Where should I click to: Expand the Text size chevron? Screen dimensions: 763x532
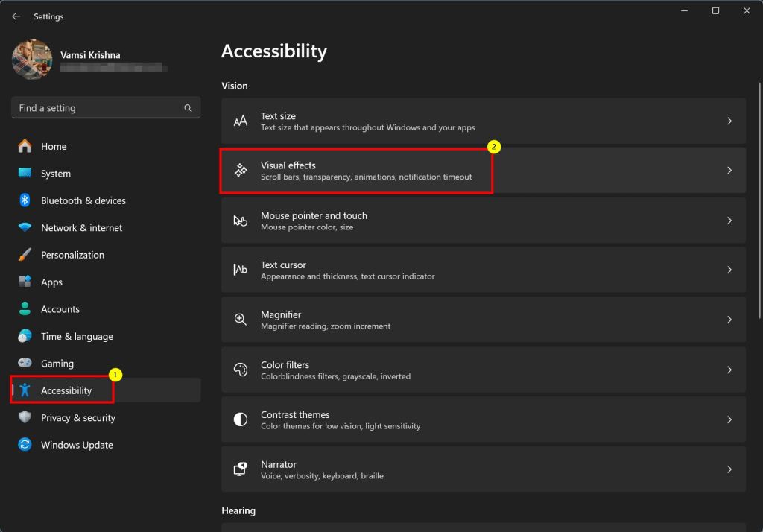click(x=729, y=121)
